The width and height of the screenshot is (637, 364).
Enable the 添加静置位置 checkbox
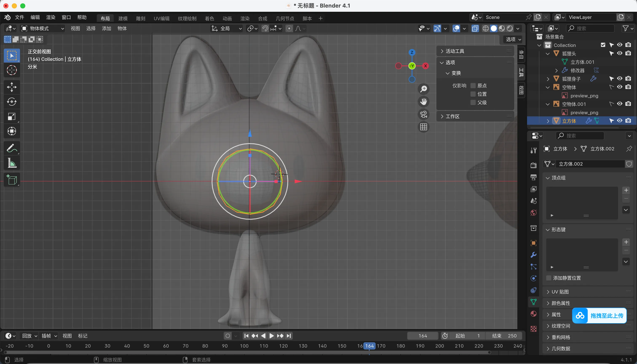549,278
